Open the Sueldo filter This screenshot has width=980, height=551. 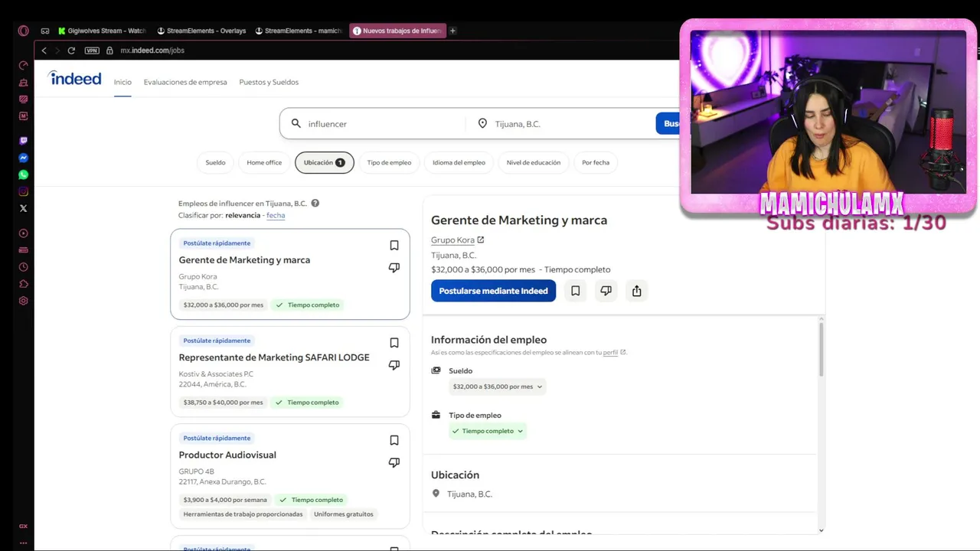(216, 162)
